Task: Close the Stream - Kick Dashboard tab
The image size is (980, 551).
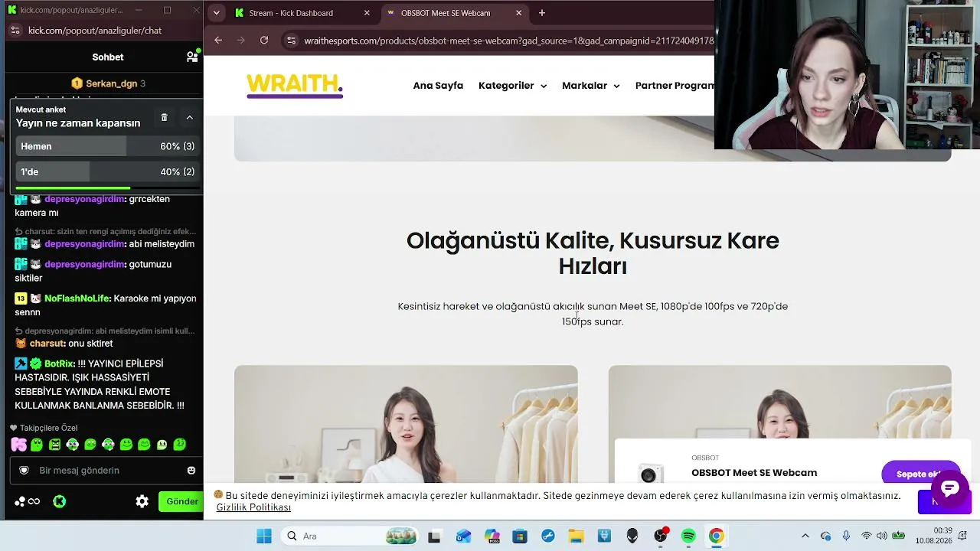Action: (367, 13)
